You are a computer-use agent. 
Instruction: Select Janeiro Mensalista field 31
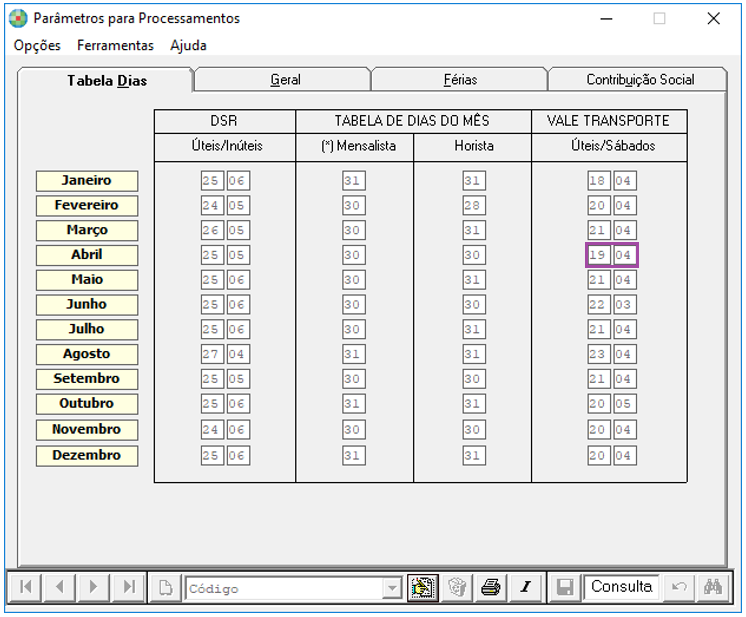tap(353, 181)
